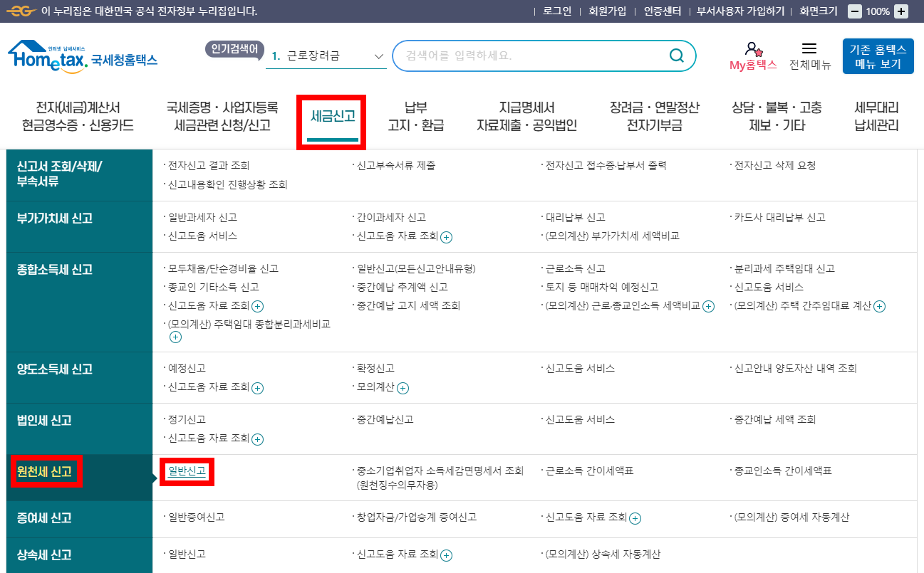Viewport: 924px width, 573px height.
Task: Click 창업자금/가업승계 증여신고
Action: click(417, 517)
